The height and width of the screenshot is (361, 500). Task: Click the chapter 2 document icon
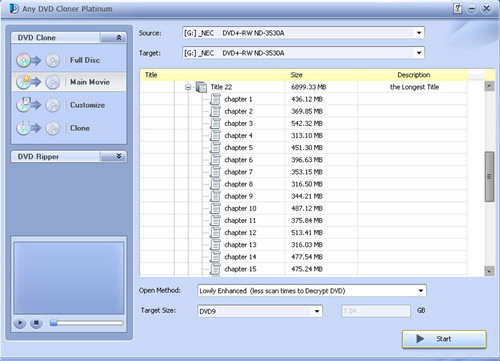215,111
